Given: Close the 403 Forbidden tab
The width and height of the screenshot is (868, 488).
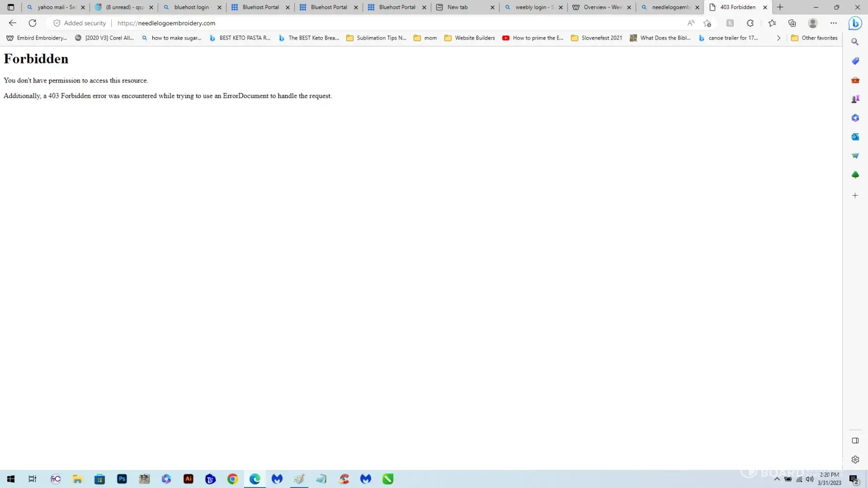Looking at the screenshot, I should [765, 7].
